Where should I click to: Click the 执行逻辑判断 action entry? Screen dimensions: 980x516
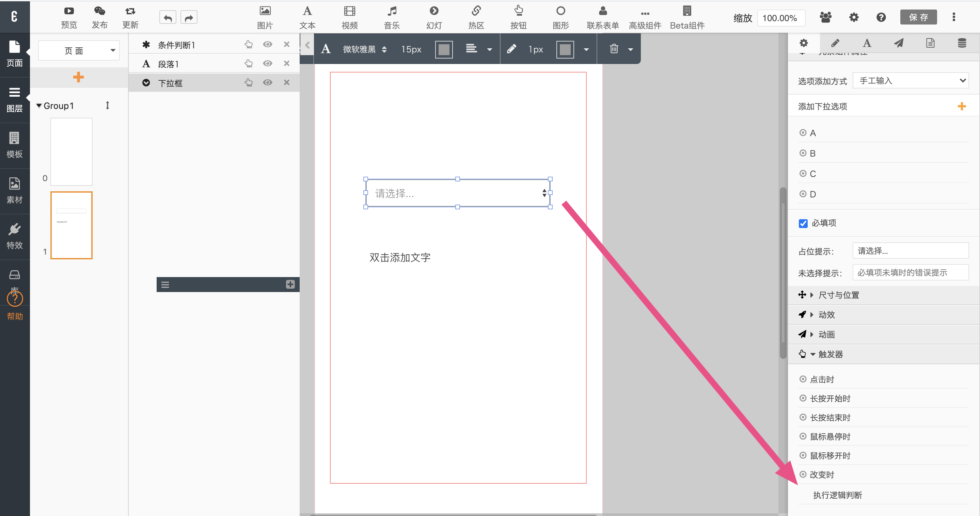coord(837,495)
